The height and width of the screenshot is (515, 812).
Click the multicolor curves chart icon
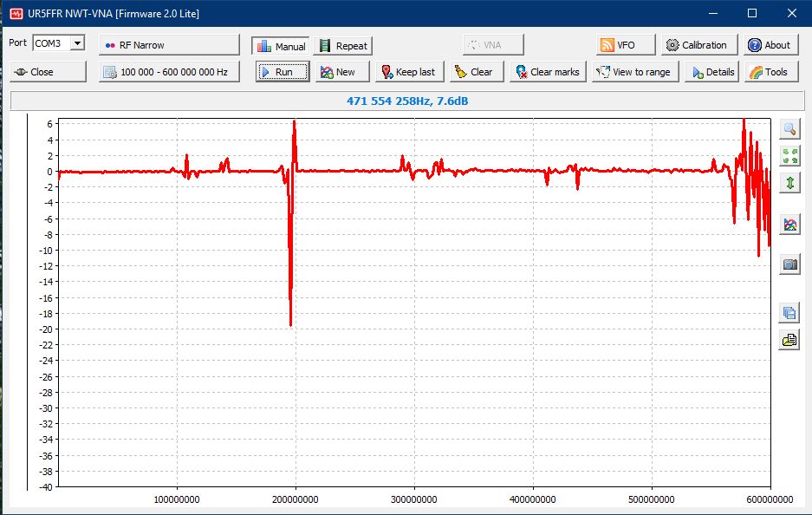pos(789,225)
